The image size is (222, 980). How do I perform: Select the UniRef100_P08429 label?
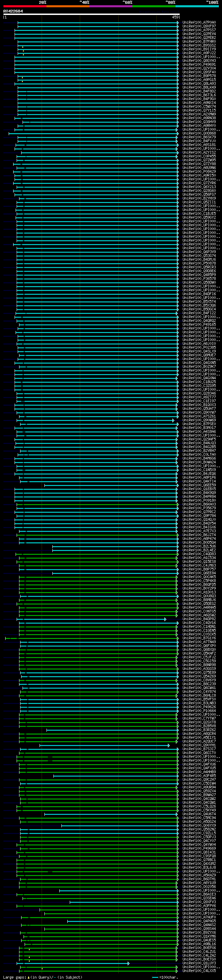tap(199, 172)
